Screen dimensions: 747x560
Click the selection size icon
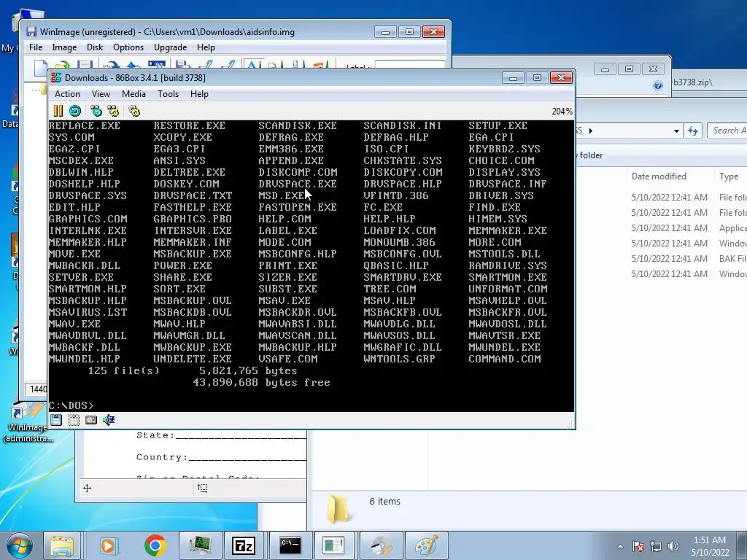coord(203,488)
